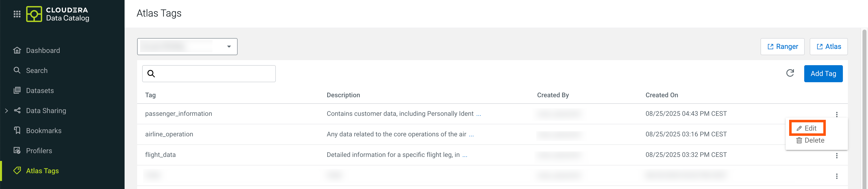The width and height of the screenshot is (868, 189).
Task: Open the Profilers page
Action: [39, 151]
